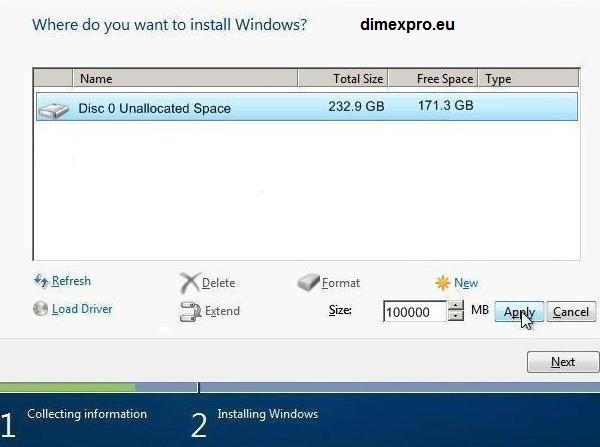Sort by the Free Space column header
The image size is (600, 447).
[x=433, y=78]
